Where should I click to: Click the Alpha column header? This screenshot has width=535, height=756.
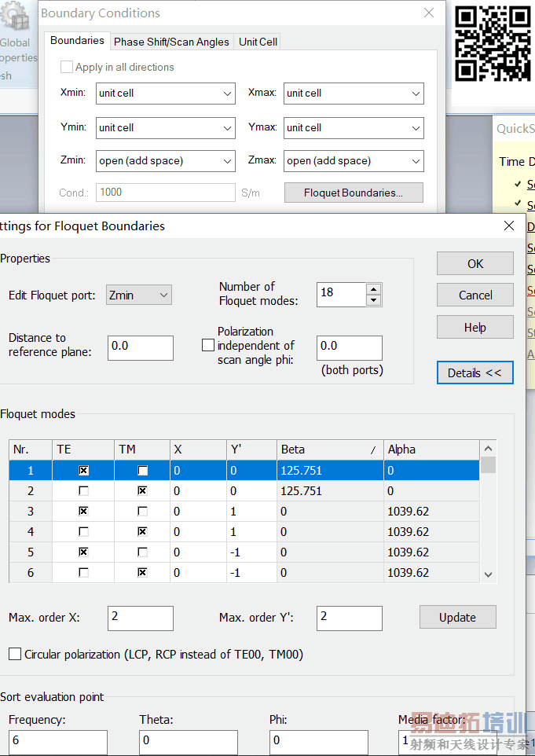431,450
